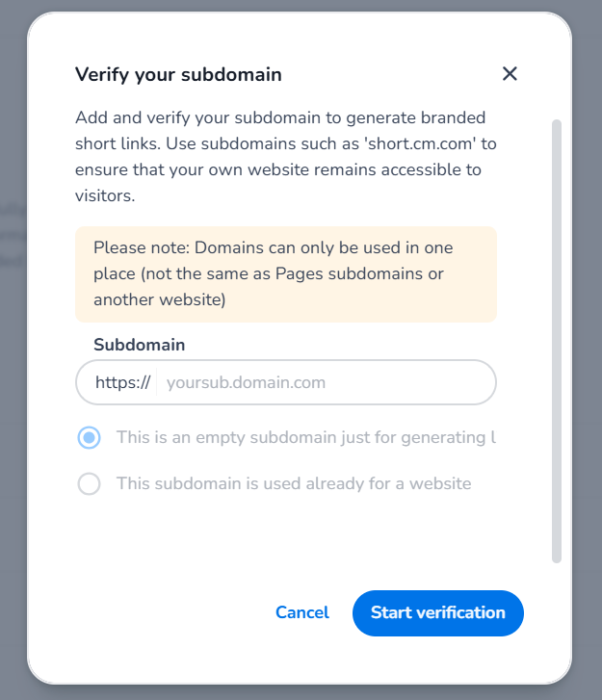The height and width of the screenshot is (700, 602).
Task: Click the dimmed backdrop outside the dialog
Action: pyautogui.click(x=13, y=385)
